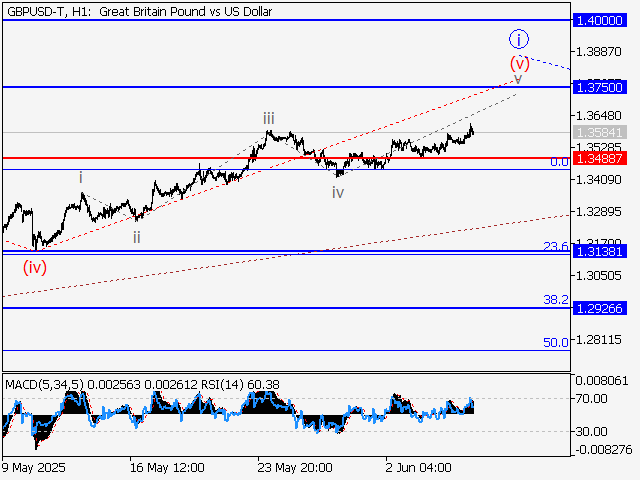Click the brown wave i label
Viewport: 640px width, 480px height.
point(81,177)
